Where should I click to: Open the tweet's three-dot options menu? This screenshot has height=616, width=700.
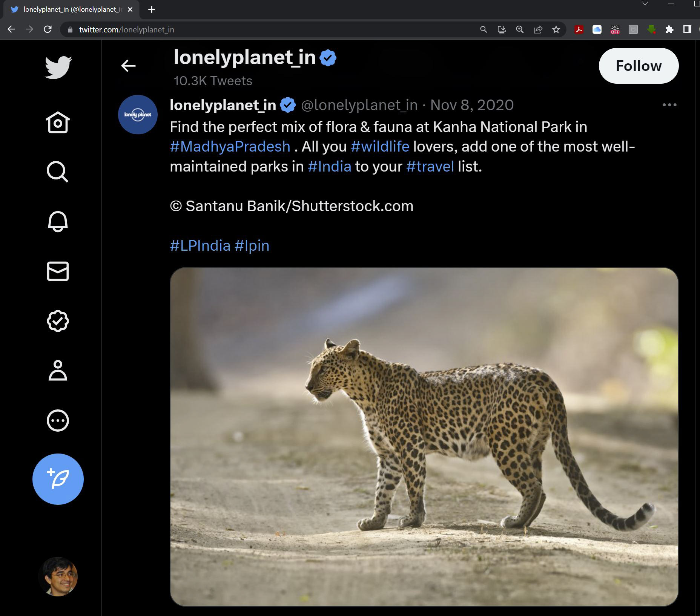click(x=669, y=105)
